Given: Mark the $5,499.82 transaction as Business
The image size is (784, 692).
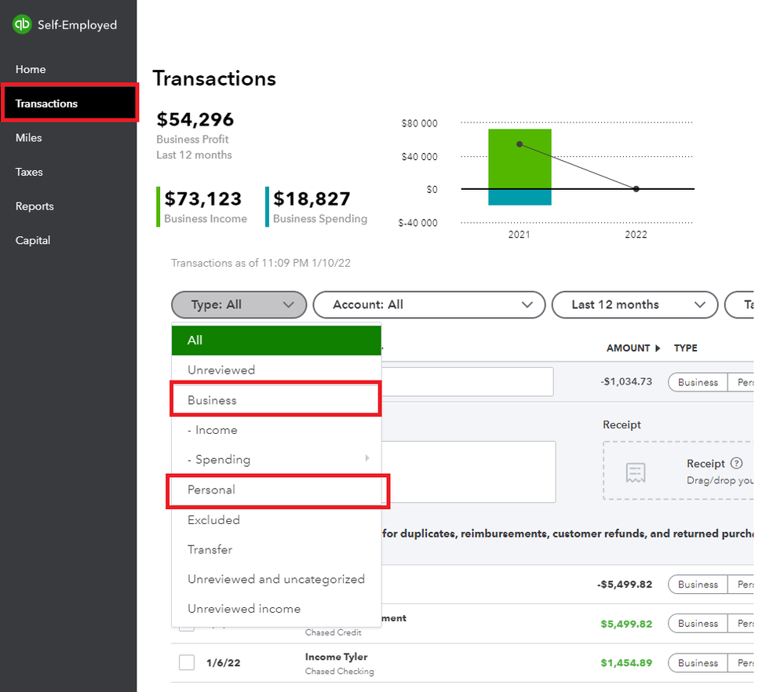Looking at the screenshot, I should pos(698,623).
